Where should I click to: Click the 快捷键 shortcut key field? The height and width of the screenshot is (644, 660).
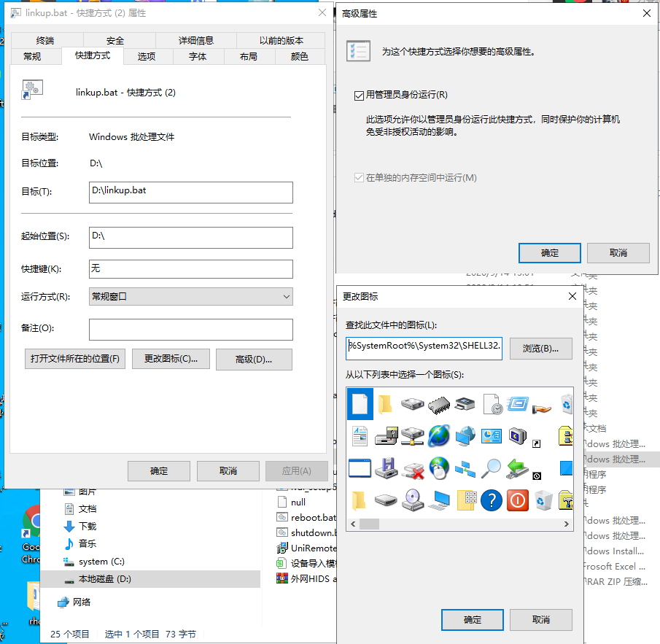click(190, 269)
